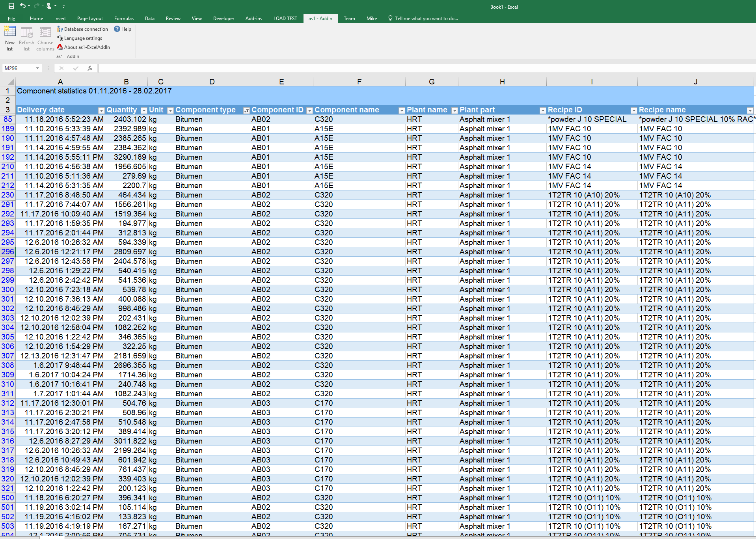Switch to the Data tab
The height and width of the screenshot is (539, 756).
[150, 19]
